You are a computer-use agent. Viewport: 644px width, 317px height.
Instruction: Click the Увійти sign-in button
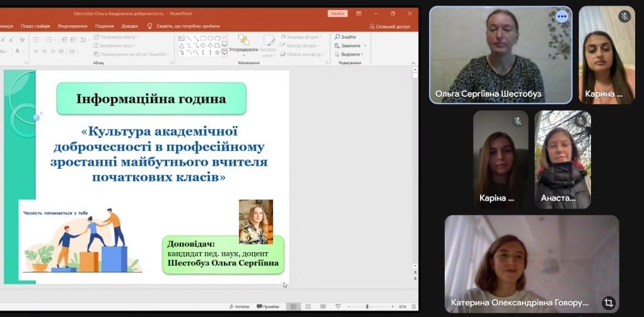[x=337, y=13]
